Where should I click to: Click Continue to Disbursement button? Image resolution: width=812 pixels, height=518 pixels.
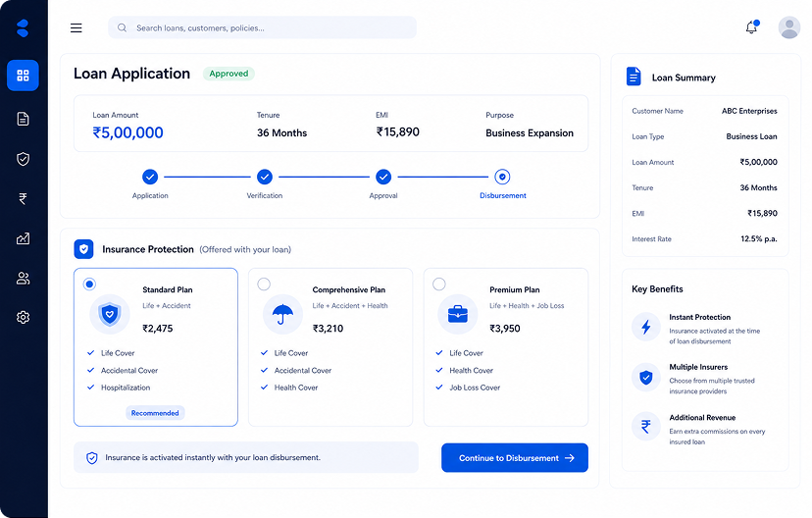click(x=515, y=458)
